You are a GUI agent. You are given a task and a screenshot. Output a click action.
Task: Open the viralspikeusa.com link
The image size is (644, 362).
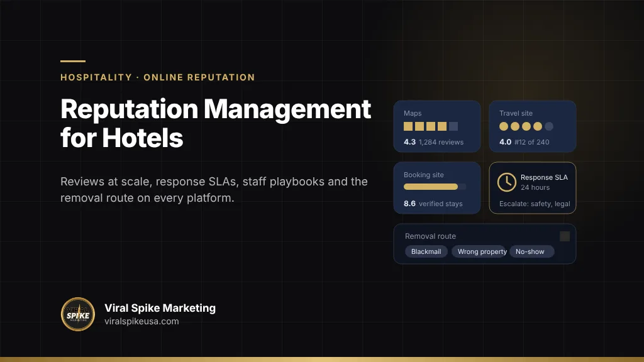click(x=142, y=321)
